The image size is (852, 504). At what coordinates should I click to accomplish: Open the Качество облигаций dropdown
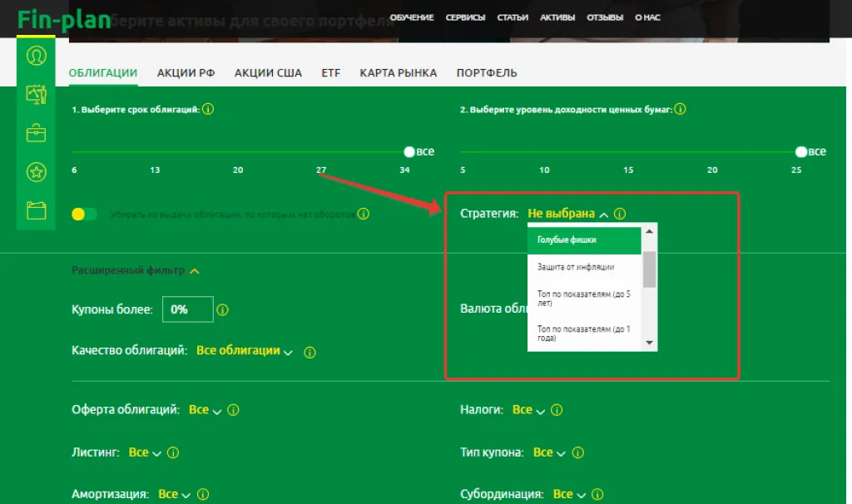tap(245, 351)
